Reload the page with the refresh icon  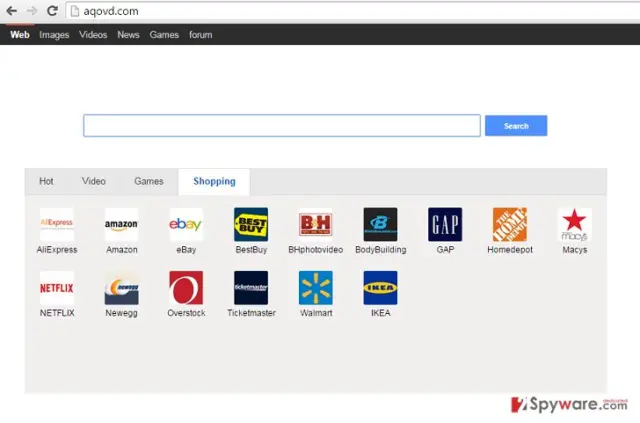pos(52,11)
